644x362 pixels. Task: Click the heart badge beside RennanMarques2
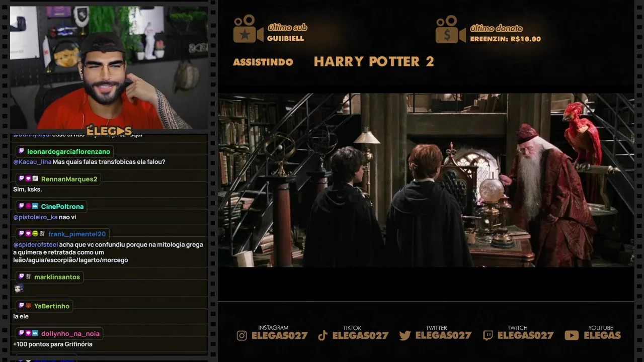pyautogui.click(x=28, y=179)
